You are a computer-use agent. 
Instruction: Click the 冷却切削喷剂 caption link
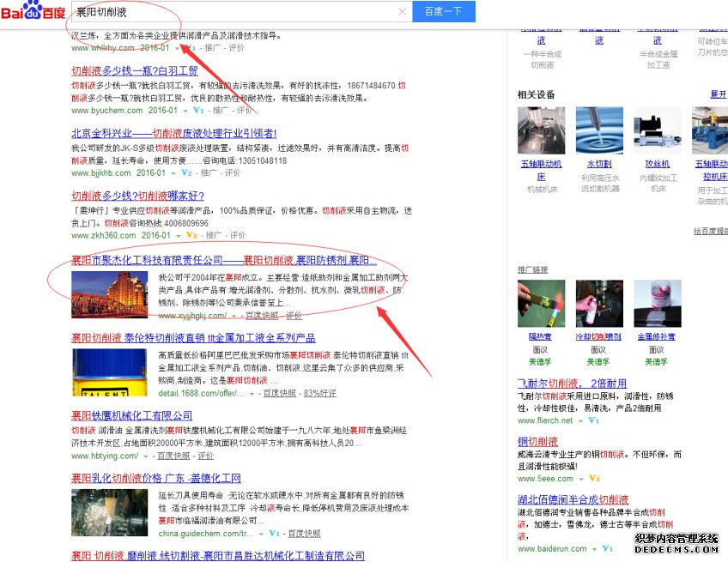coord(598,337)
